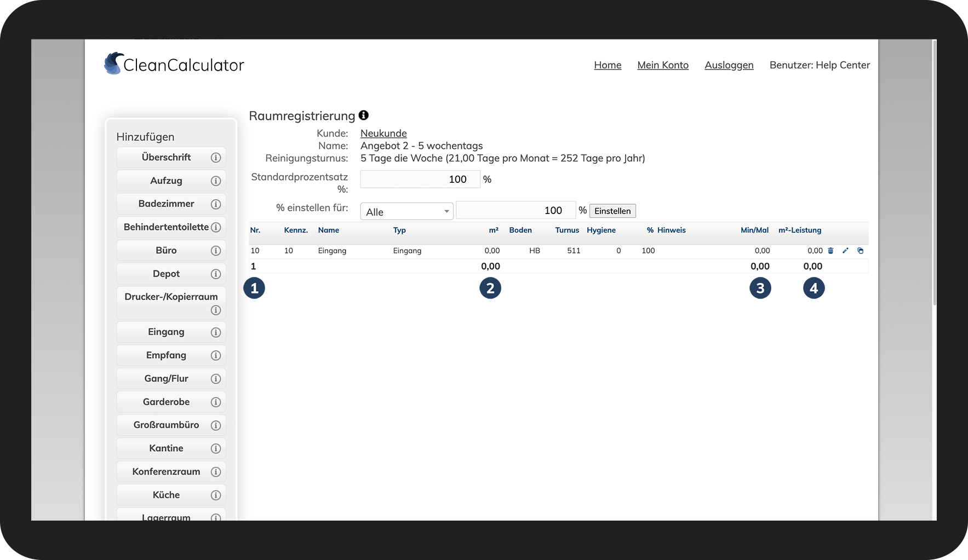Screen dimensions: 968x560
Task: Show info for Badezimmer in sidebar
Action: click(x=216, y=204)
